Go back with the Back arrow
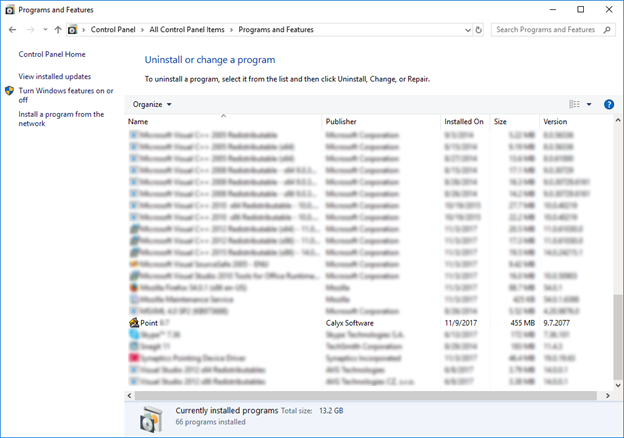Image resolution: width=624 pixels, height=438 pixels. click(x=12, y=30)
